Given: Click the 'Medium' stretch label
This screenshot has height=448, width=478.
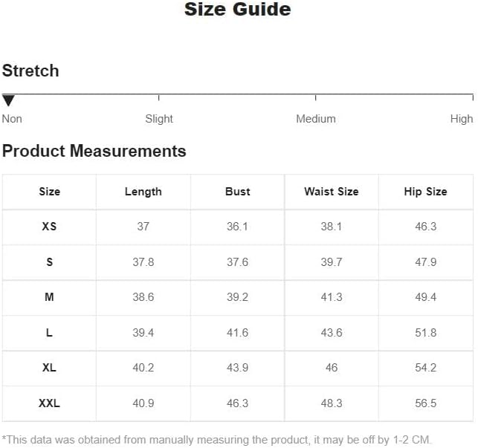Looking at the screenshot, I should coord(316,119).
